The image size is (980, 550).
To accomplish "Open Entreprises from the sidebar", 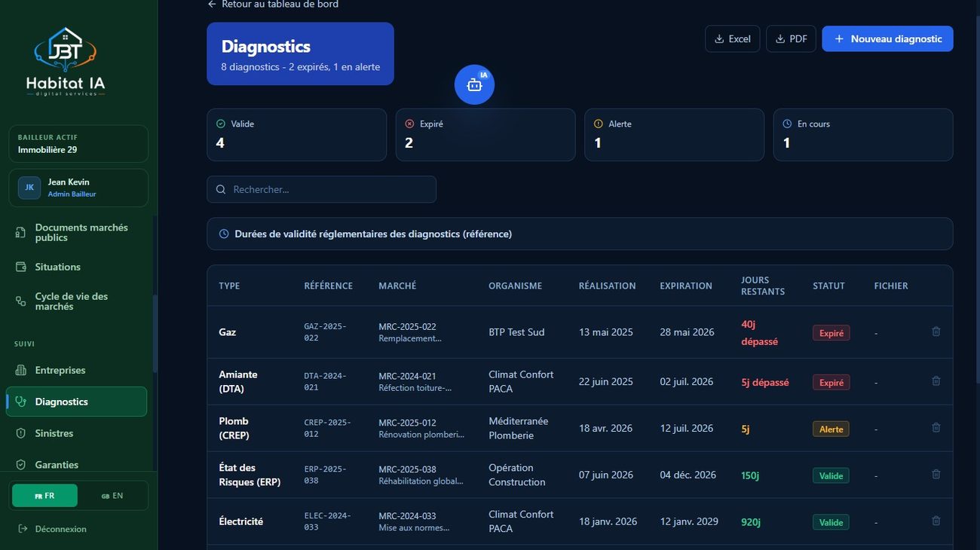I will (78, 370).
